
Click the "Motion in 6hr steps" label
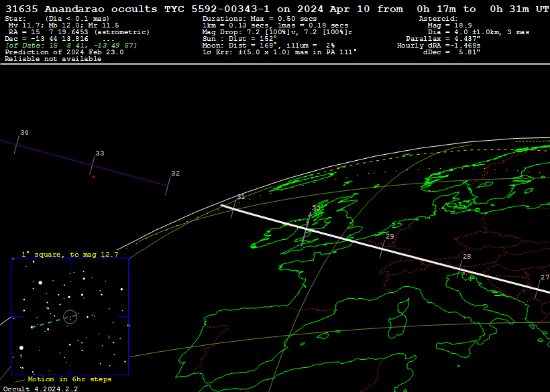pyautogui.click(x=69, y=379)
